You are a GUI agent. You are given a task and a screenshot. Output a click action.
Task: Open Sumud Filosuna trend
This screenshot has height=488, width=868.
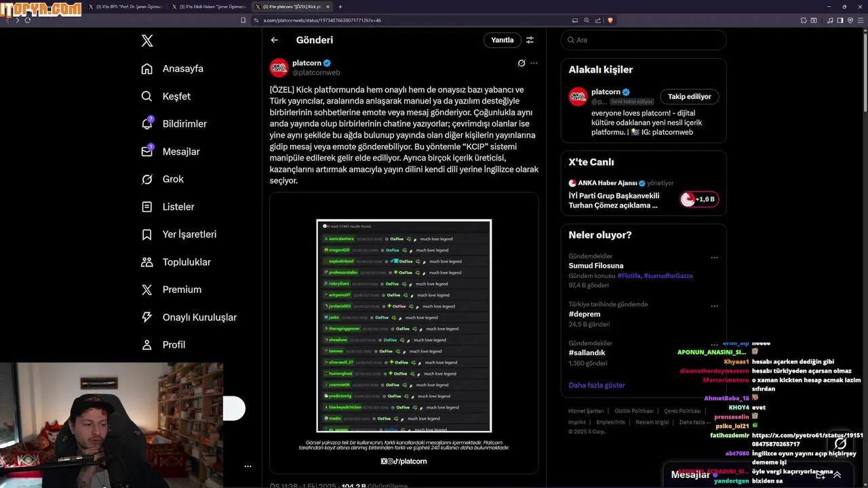coord(596,266)
